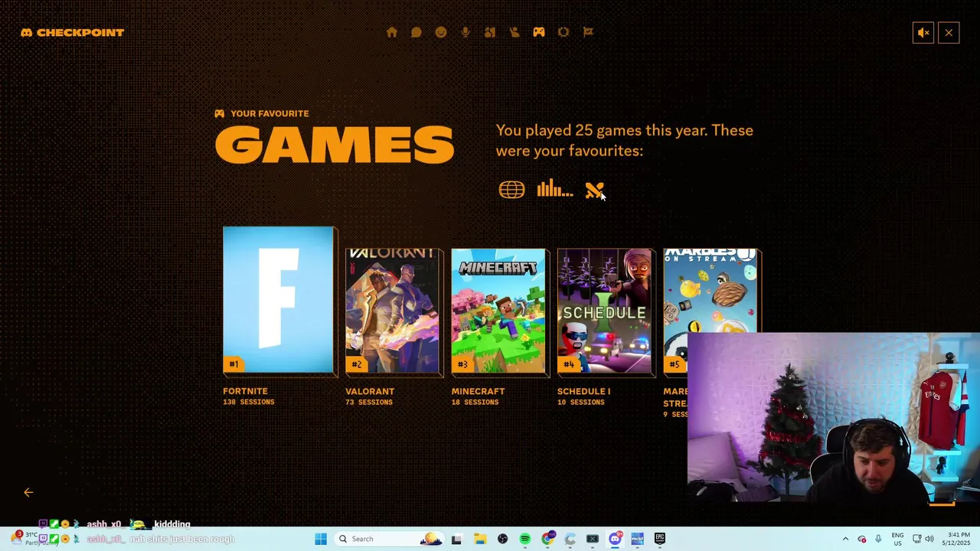The height and width of the screenshot is (551, 980).
Task: Click the '18 SESSIONS' text
Action: click(x=475, y=403)
